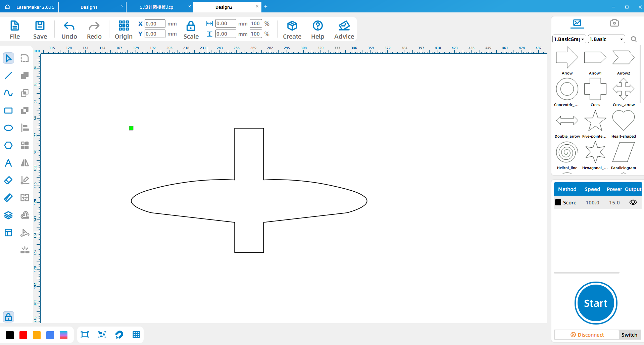Select the Ellipse tool
Image resolution: width=644 pixels, height=345 pixels.
[x=8, y=128]
